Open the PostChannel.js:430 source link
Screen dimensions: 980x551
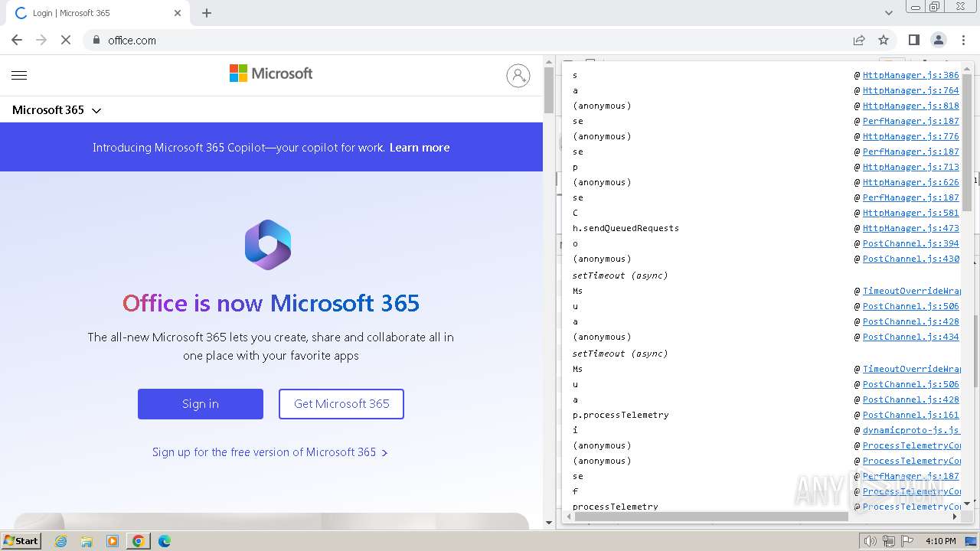910,259
